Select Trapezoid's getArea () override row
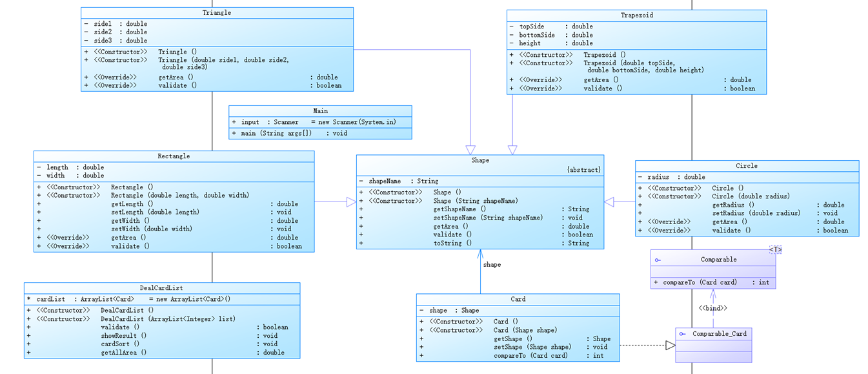 [631, 80]
